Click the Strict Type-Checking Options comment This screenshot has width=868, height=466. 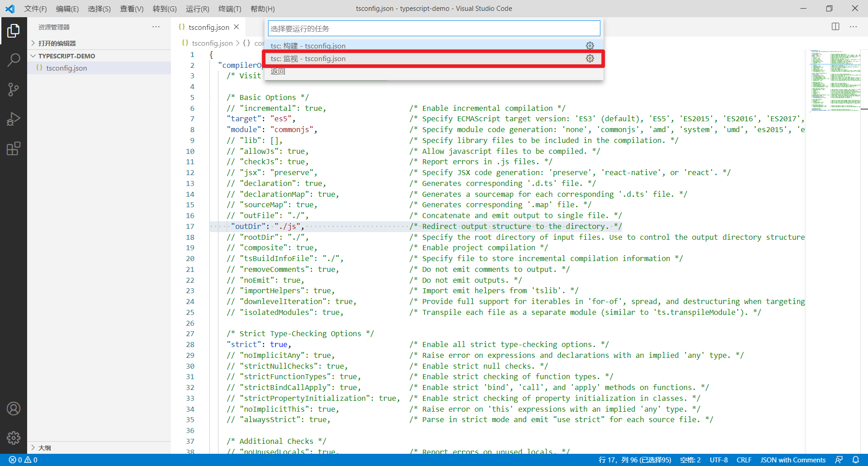[x=300, y=333]
